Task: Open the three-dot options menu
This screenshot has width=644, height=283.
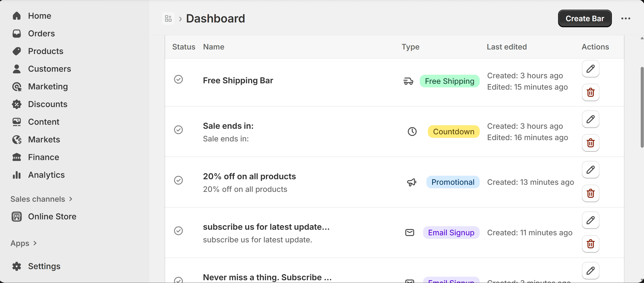Action: pyautogui.click(x=626, y=18)
